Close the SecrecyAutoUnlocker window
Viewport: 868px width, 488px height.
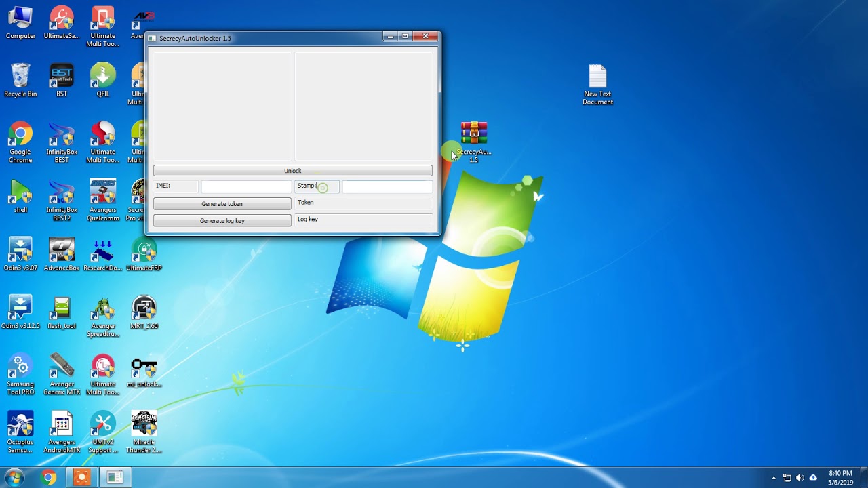point(426,37)
